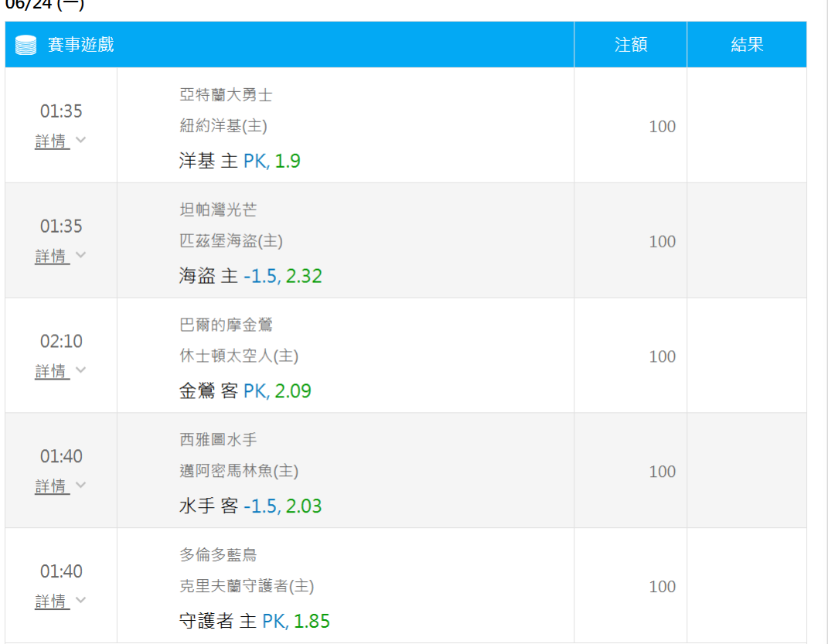Select team name 克里夫蘭守護者(主)
The height and width of the screenshot is (644, 835).
point(247,587)
